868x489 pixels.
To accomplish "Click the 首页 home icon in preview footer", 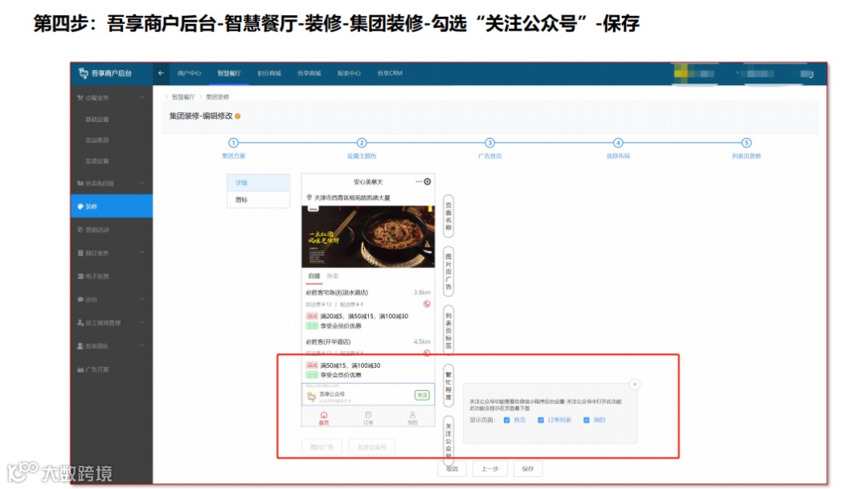I will tap(324, 415).
